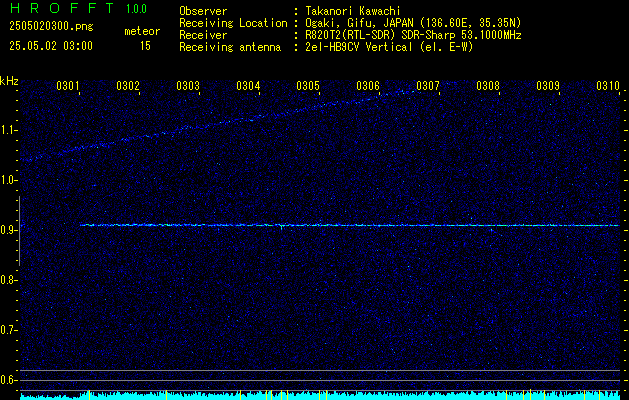Click the kHz axis unit label

(x=9, y=81)
